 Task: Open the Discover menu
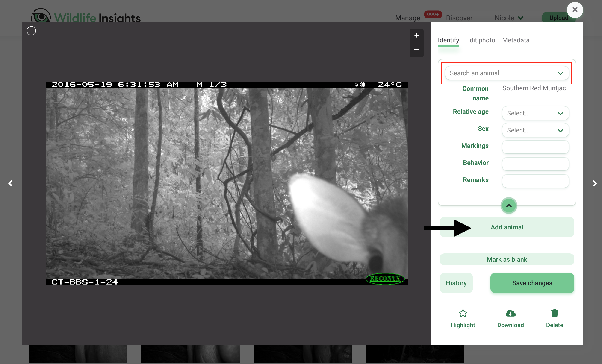coord(459,18)
